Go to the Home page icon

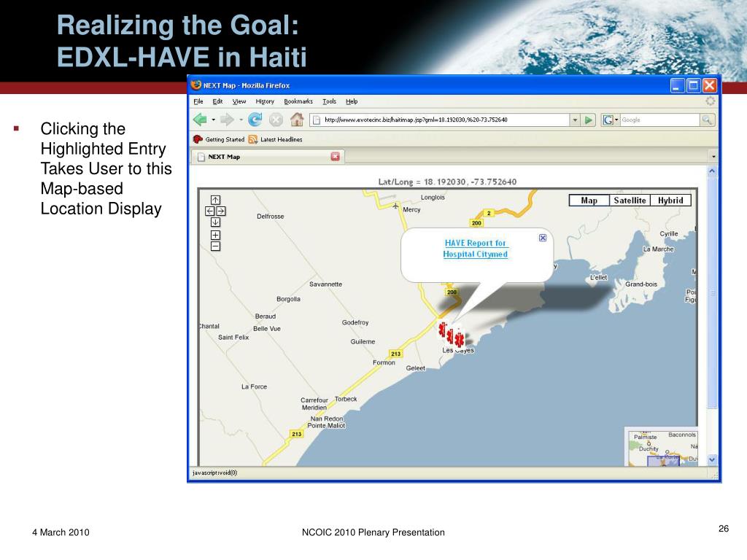tap(297, 120)
